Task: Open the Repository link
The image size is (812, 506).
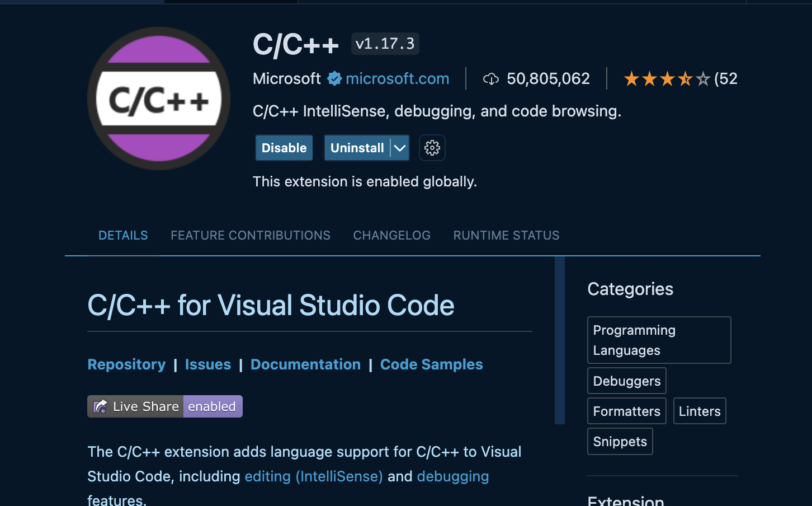Action: point(126,364)
